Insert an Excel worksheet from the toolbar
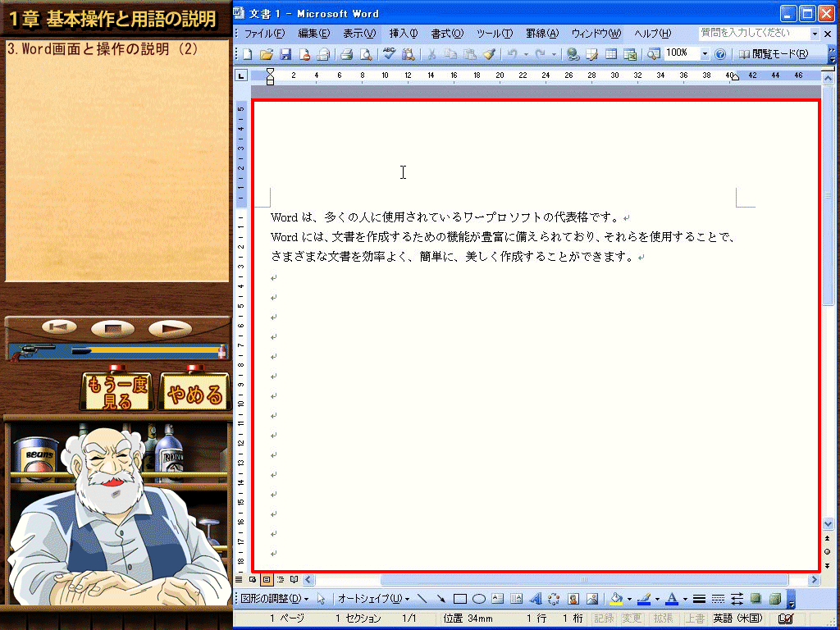Screen dimensions: 840x630 (x=630, y=54)
